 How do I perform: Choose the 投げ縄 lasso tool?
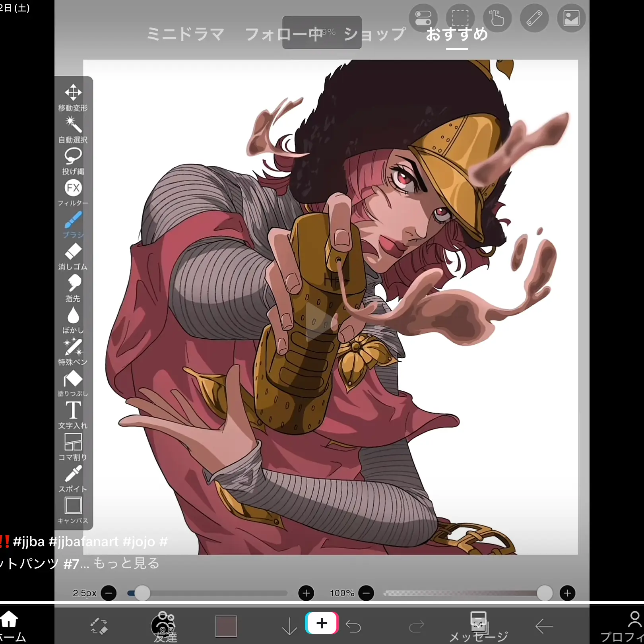(x=73, y=161)
